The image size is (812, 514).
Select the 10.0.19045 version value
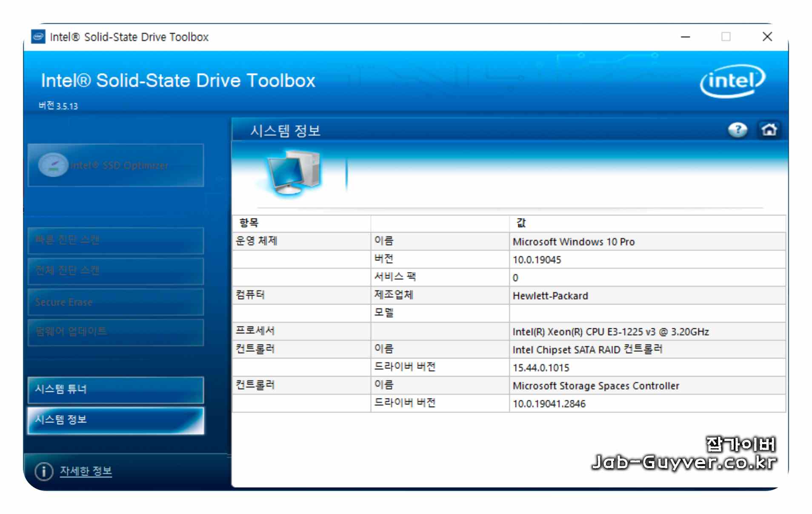click(x=647, y=259)
